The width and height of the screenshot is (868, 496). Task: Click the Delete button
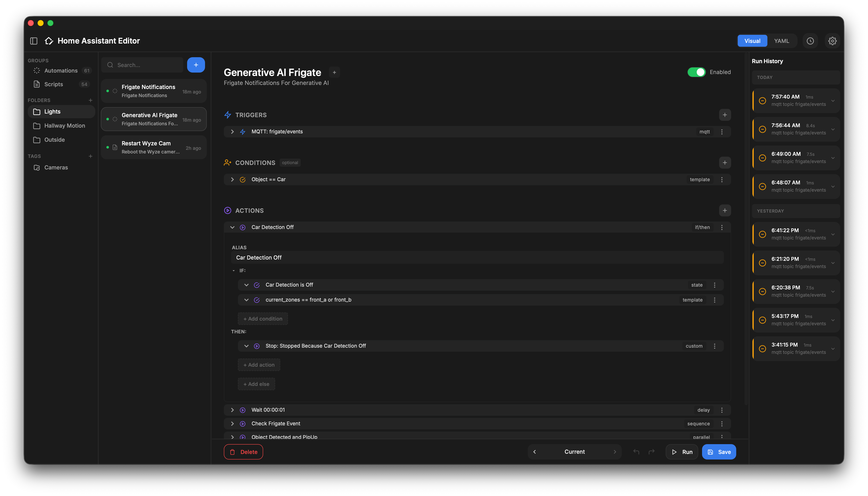243,452
